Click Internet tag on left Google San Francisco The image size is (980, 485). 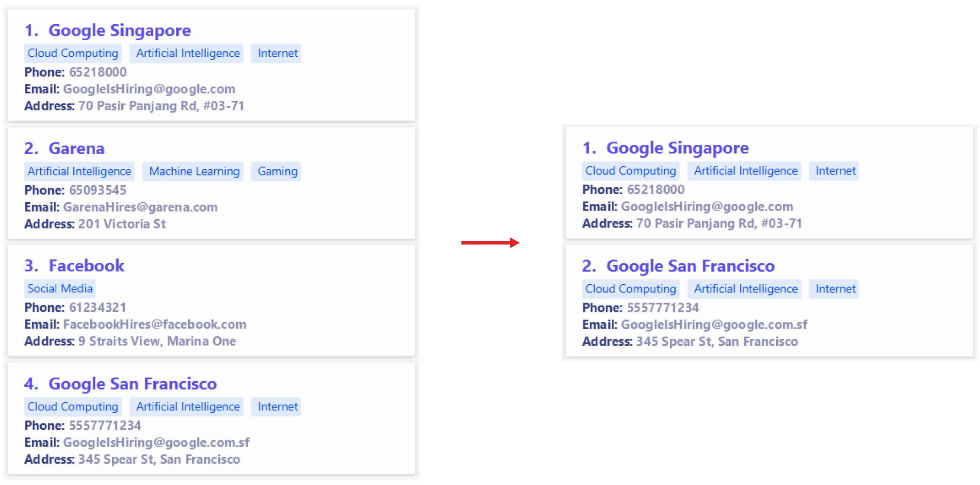click(278, 407)
